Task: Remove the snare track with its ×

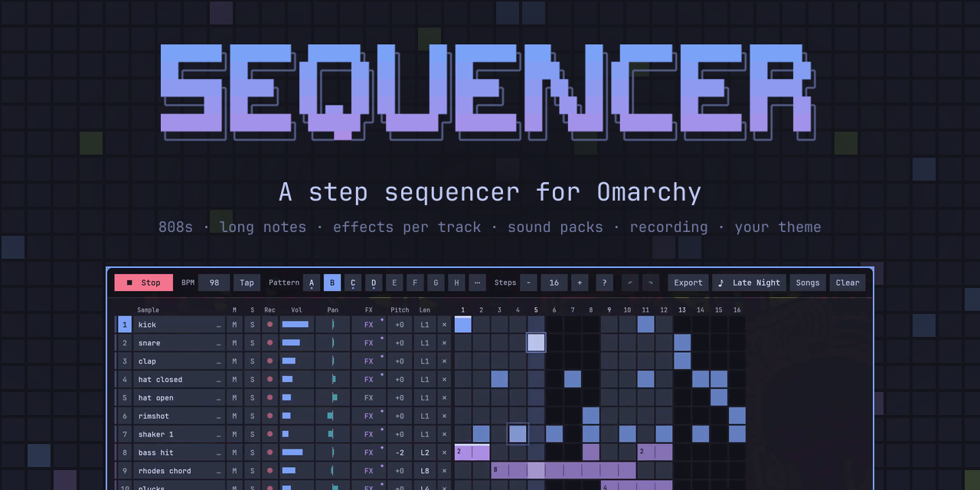Action: point(444,343)
